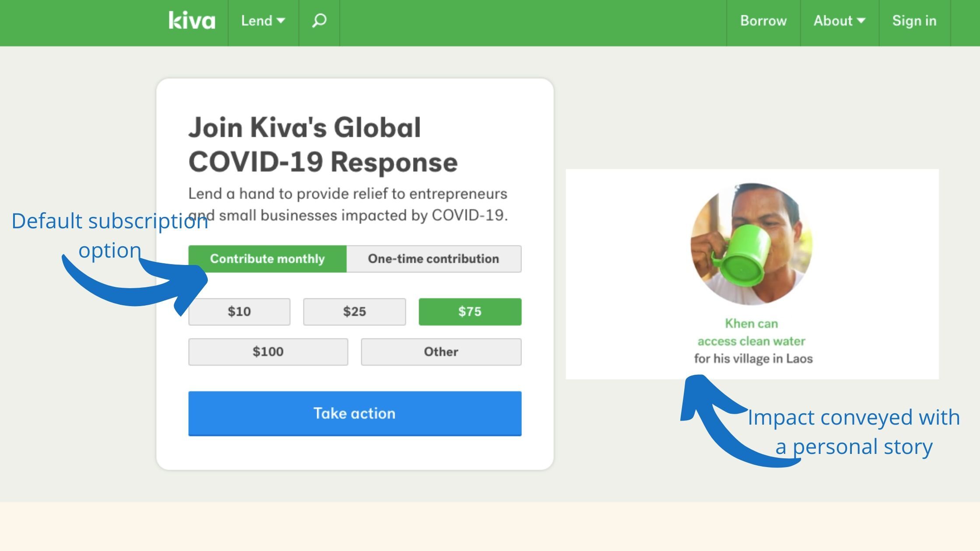Screen dimensions: 980x551
Task: Expand the Lend navigation menu
Action: click(262, 20)
